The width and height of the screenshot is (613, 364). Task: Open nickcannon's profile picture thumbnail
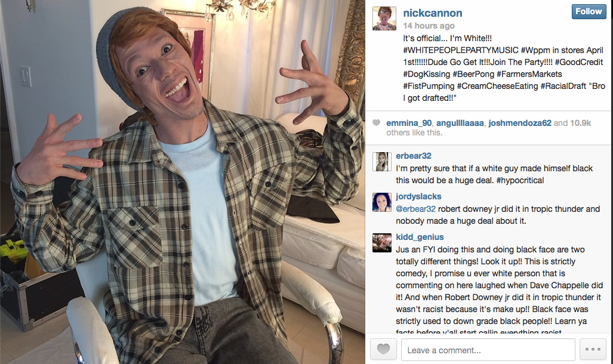coord(384,18)
